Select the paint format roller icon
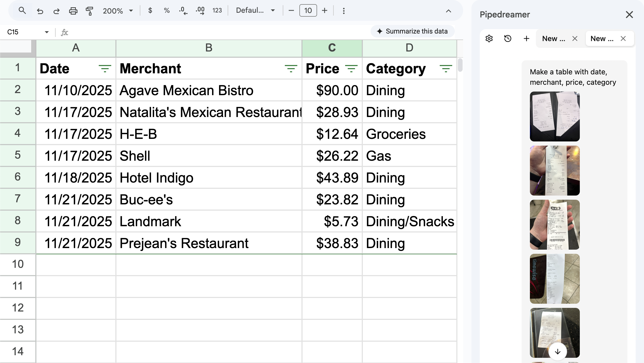 click(89, 11)
